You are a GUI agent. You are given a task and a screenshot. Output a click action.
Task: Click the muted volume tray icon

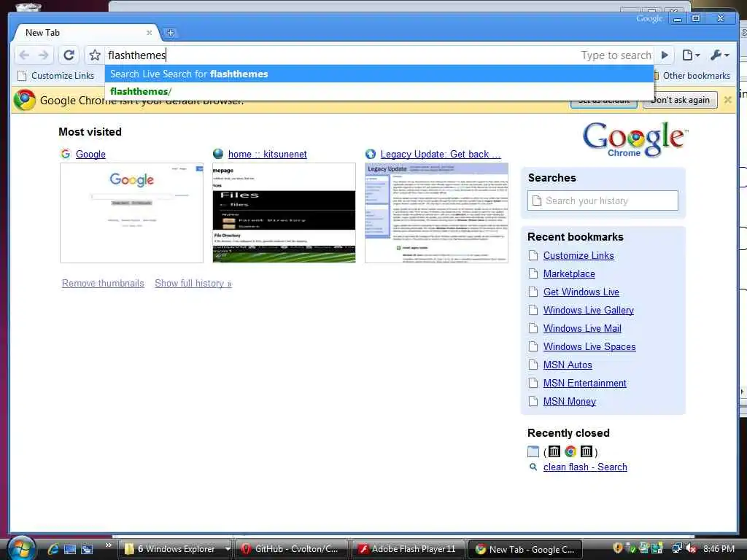pyautogui.click(x=691, y=548)
